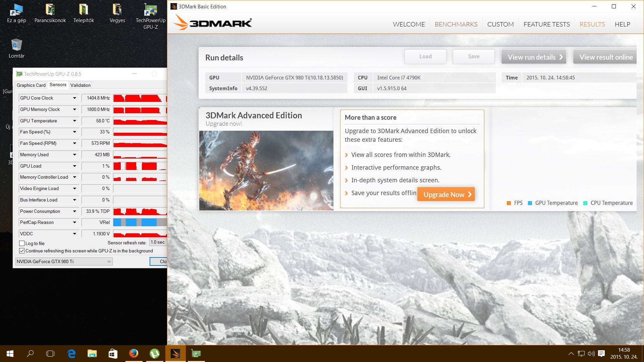The width and height of the screenshot is (644, 362).
Task: Click the 3DMark title bar icon
Action: (x=174, y=6)
